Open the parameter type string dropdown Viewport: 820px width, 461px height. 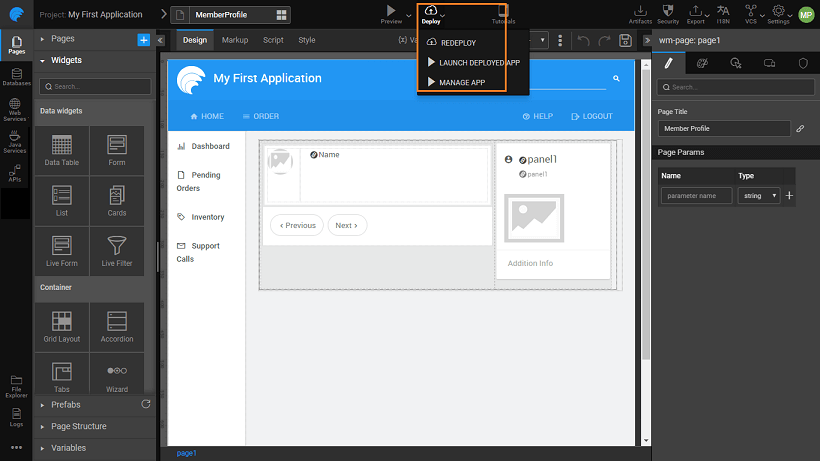(x=759, y=196)
